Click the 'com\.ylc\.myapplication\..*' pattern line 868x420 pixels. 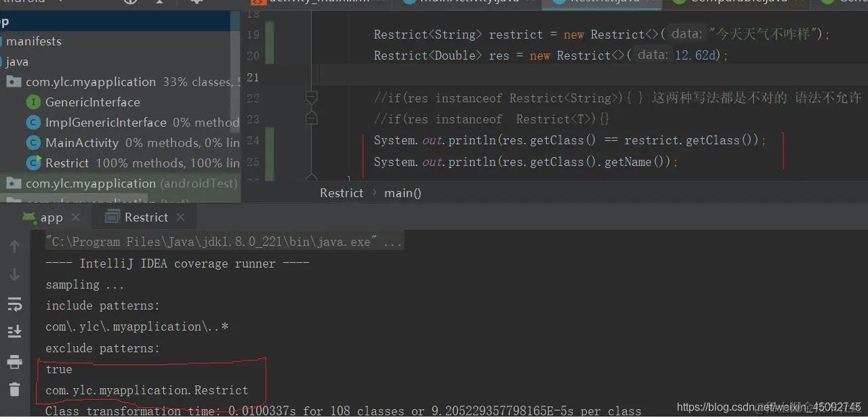point(137,327)
